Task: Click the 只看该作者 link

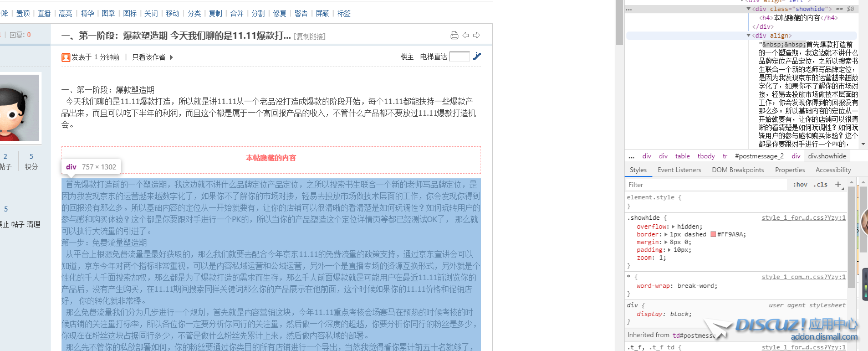Action: [x=149, y=57]
